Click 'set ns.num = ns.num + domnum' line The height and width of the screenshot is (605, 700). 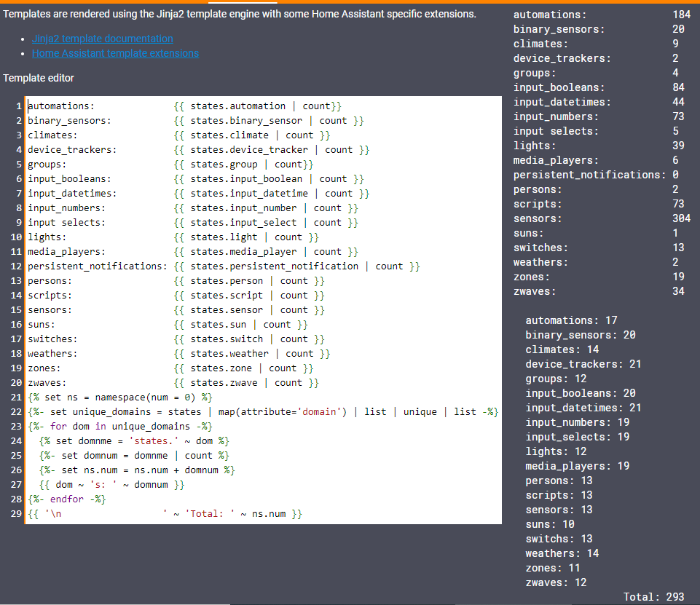137,470
